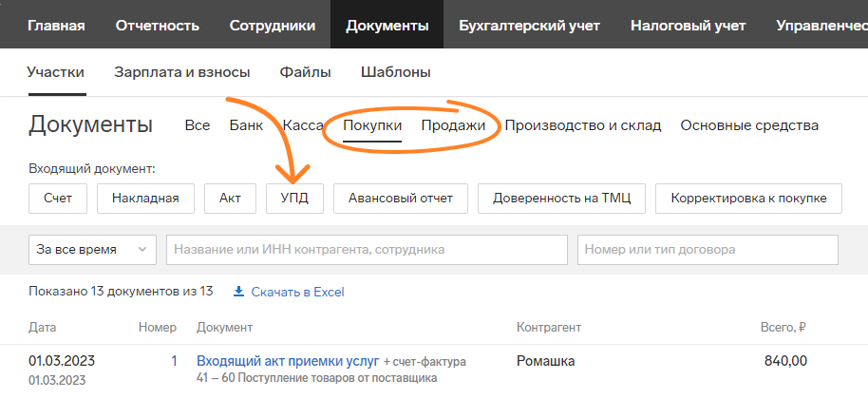Create Авансовый отчет document

[x=401, y=199]
